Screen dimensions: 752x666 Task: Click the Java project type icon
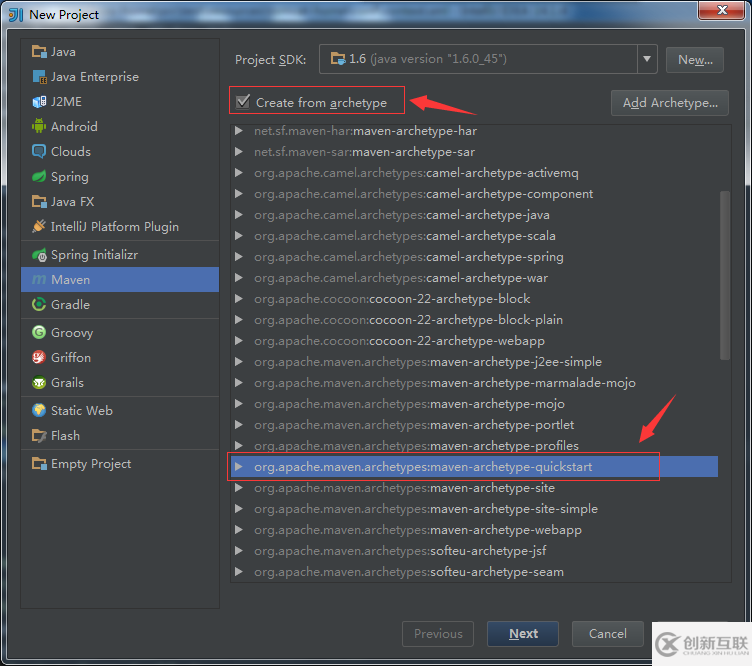[x=38, y=51]
